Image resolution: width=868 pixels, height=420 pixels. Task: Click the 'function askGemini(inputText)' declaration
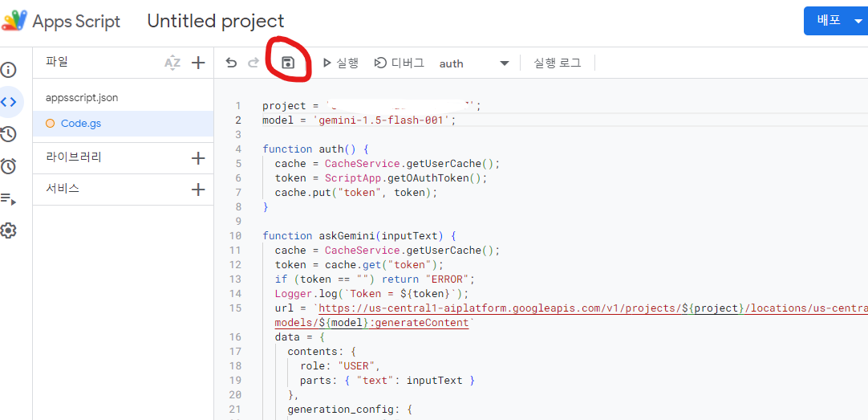pos(359,235)
